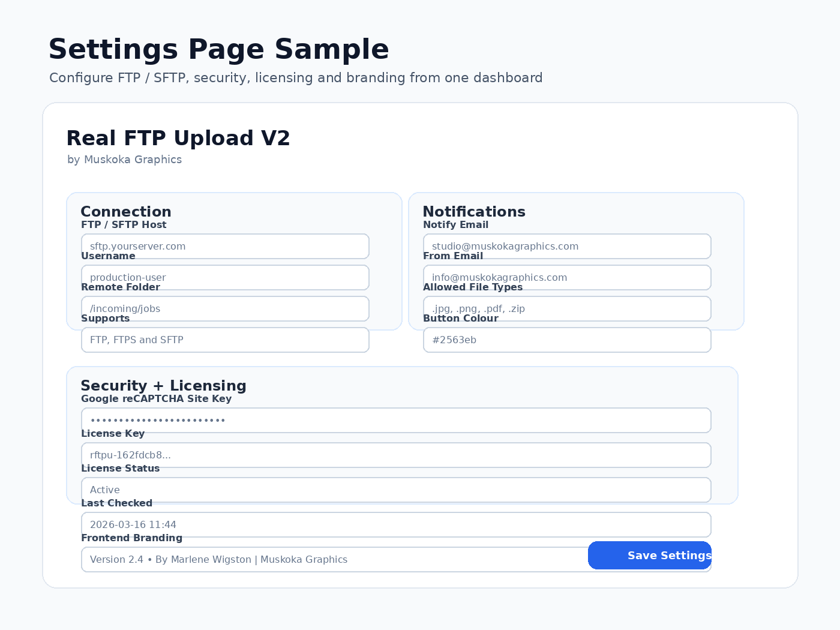Select the Remote Folder input

(225, 309)
